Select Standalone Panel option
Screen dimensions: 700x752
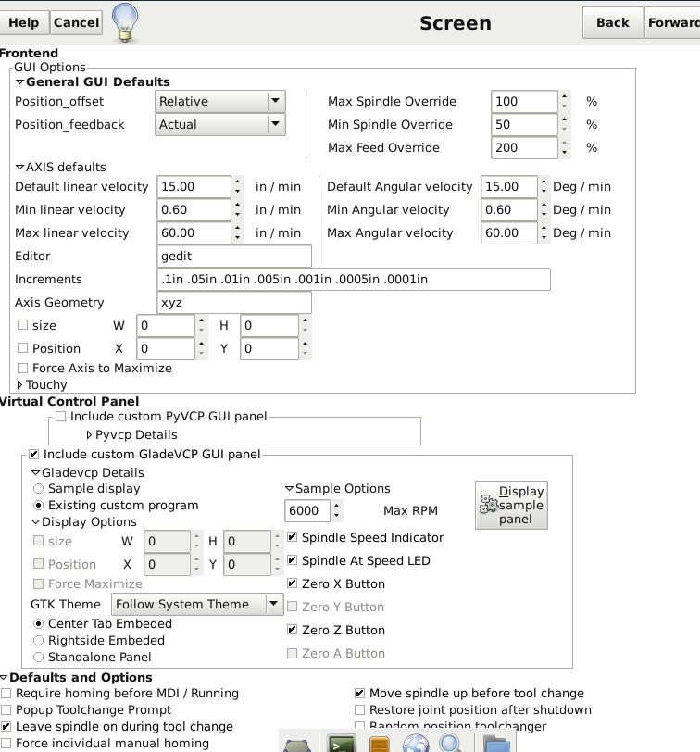38,657
